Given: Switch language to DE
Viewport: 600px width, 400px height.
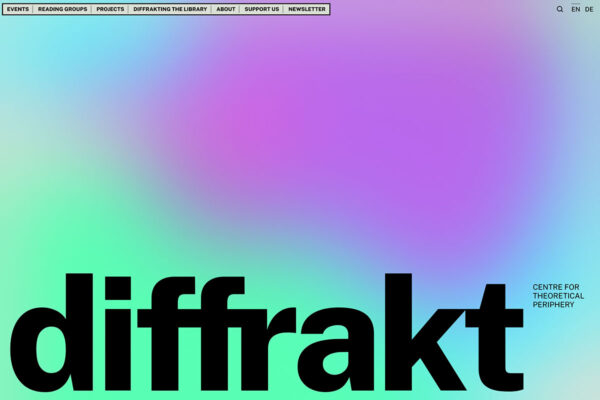Looking at the screenshot, I should point(589,9).
